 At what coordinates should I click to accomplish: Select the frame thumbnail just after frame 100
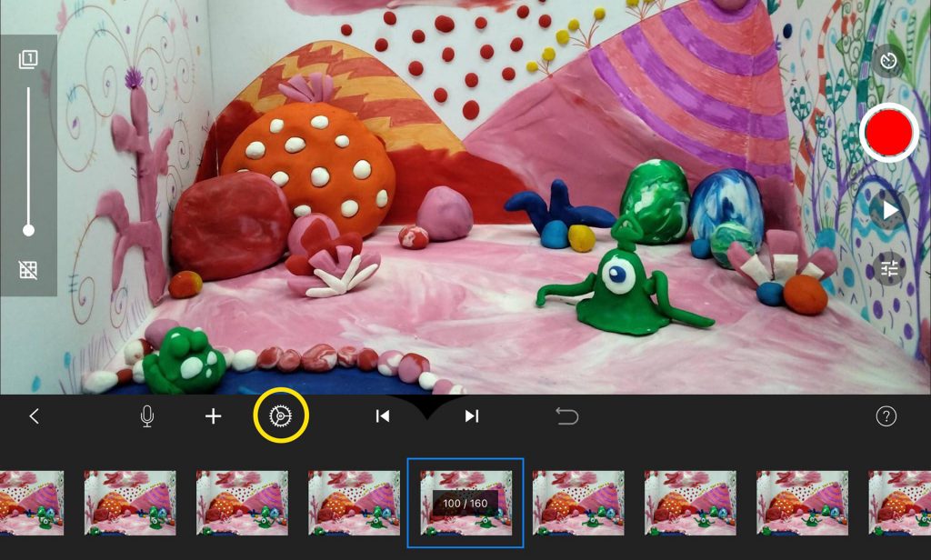click(x=578, y=503)
